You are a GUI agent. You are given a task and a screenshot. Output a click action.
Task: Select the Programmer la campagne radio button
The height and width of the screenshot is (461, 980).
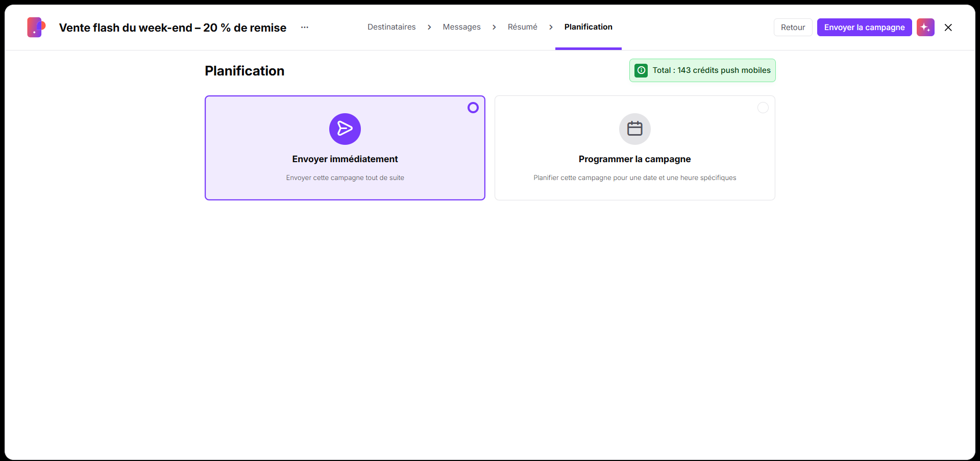coord(763,108)
